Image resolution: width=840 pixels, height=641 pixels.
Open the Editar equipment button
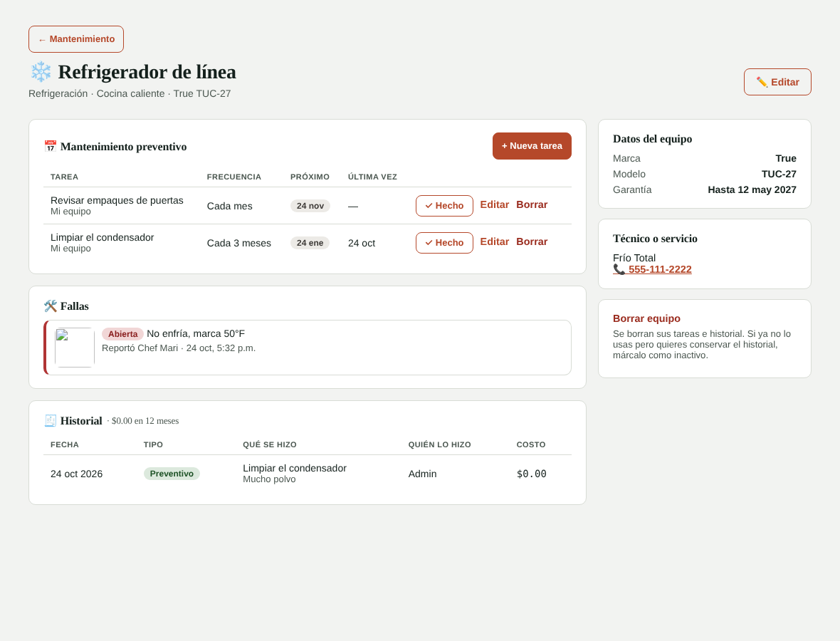click(x=777, y=82)
